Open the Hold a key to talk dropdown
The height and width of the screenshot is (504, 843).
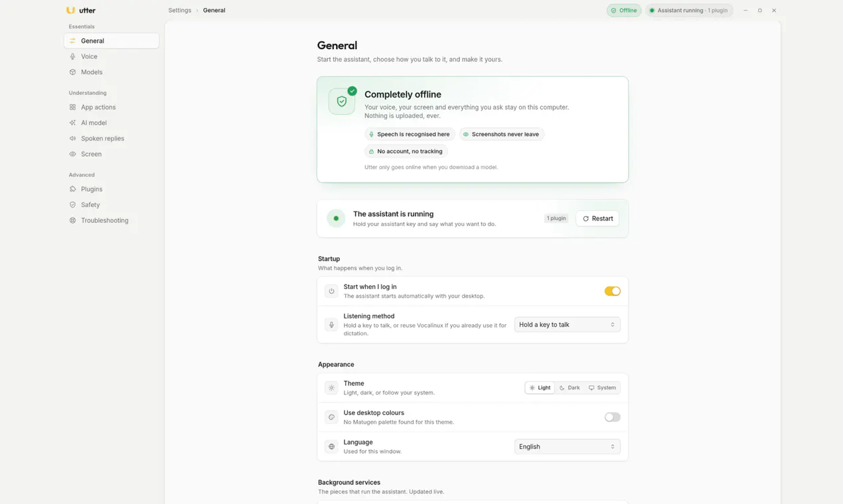[567, 325]
